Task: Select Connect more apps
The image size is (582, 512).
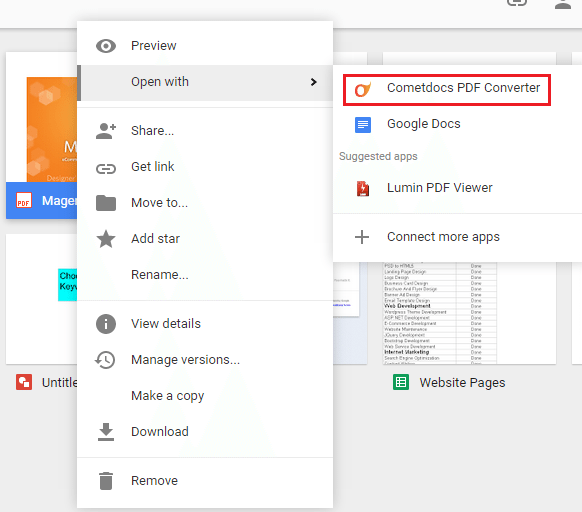Action: pos(457,237)
